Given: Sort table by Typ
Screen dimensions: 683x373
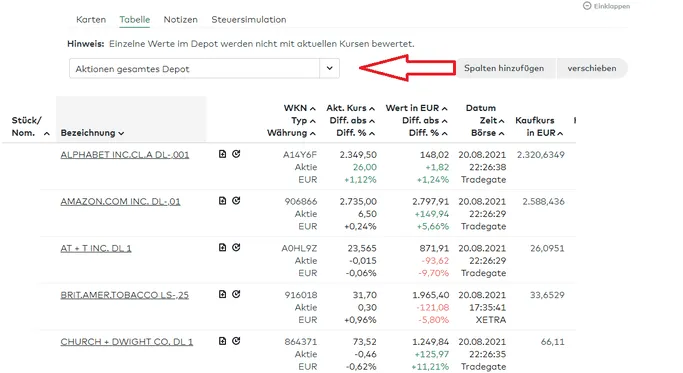Looking at the screenshot, I should 303,121.
